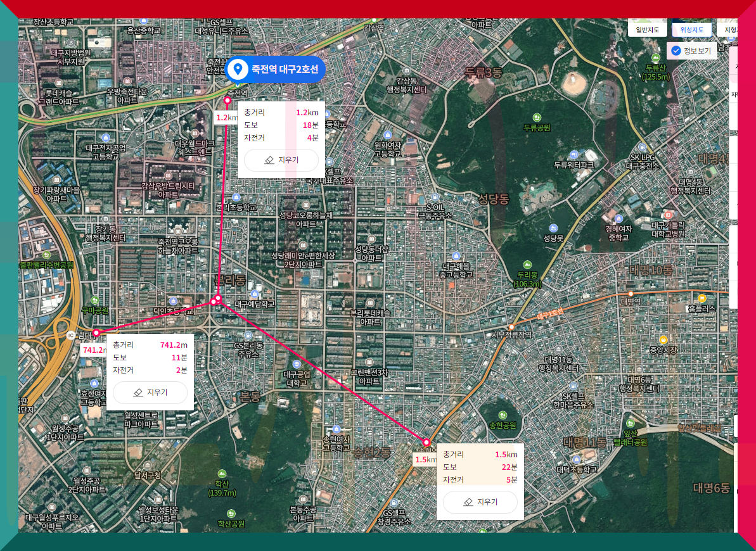Click the 대구1호선 subway line label
Screen dimensions: 756x551
point(549,314)
